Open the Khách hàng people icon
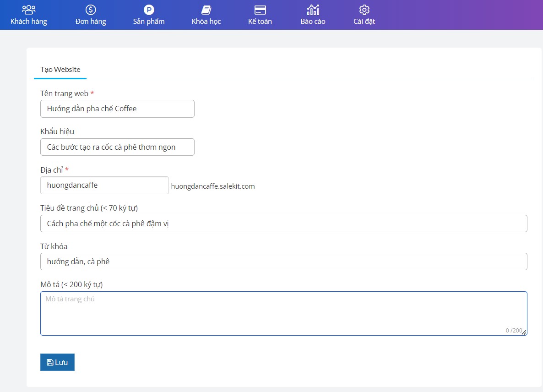Image resolution: width=543 pixels, height=392 pixels. (28, 10)
